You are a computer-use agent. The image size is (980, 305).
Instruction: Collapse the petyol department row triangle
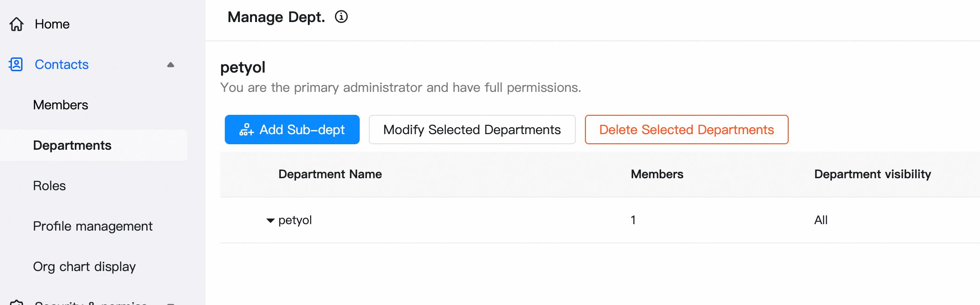tap(271, 220)
